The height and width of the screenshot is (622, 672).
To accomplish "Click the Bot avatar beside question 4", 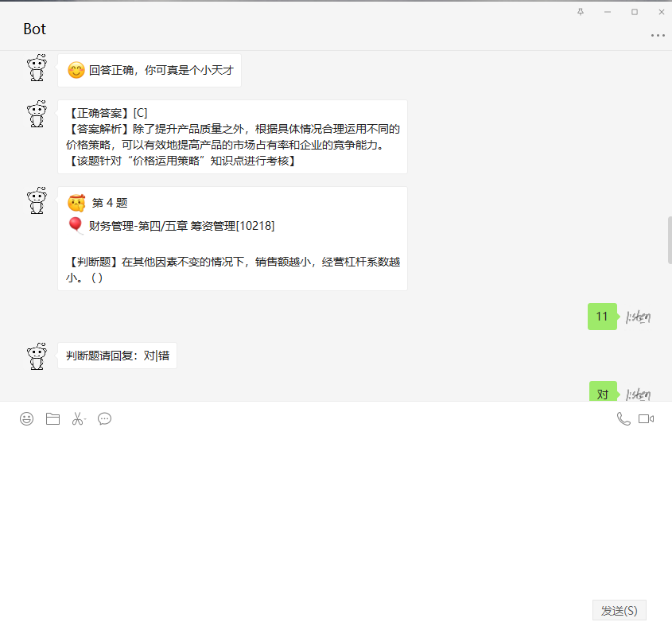I will pyautogui.click(x=37, y=200).
